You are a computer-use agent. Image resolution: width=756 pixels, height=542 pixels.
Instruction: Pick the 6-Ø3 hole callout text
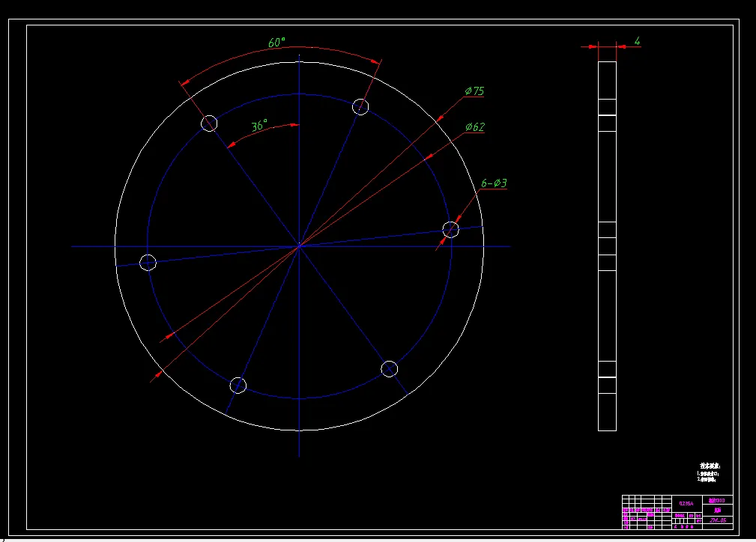[x=495, y=183]
